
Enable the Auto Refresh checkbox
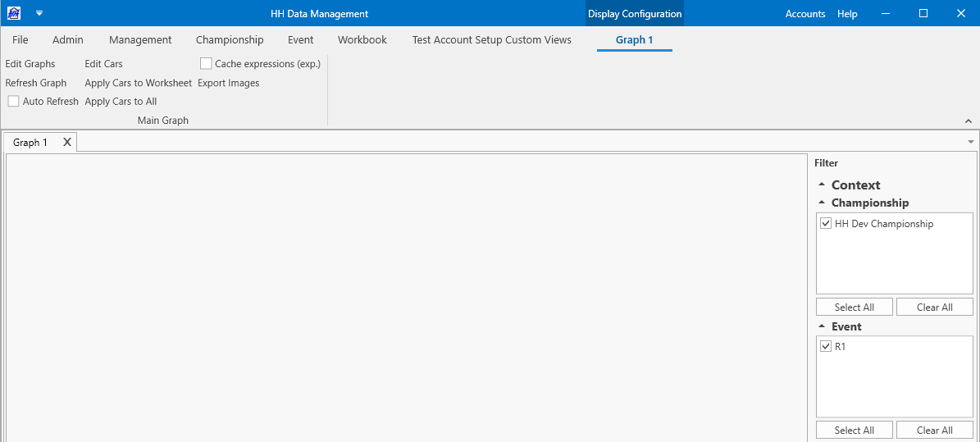pos(14,102)
